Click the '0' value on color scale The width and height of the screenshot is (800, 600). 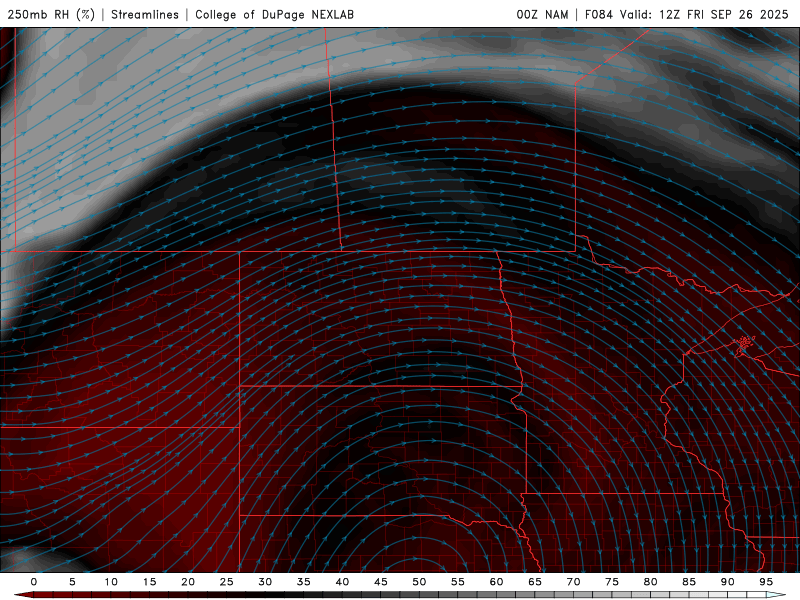[x=34, y=582]
